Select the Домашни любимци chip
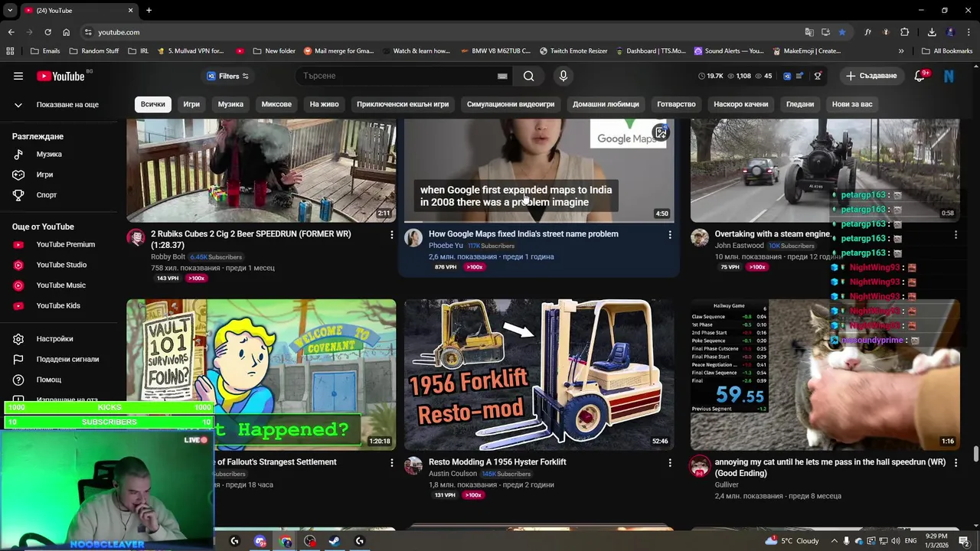Viewport: 980px width, 551px height. 606,104
